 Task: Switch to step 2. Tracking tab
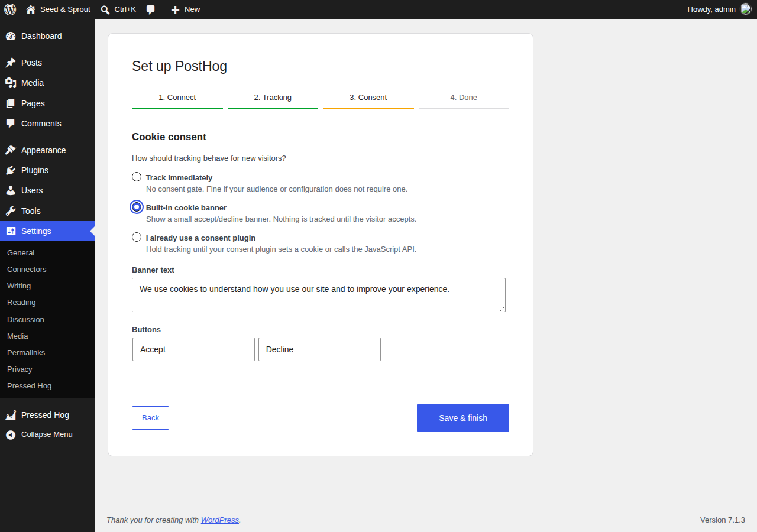click(273, 98)
